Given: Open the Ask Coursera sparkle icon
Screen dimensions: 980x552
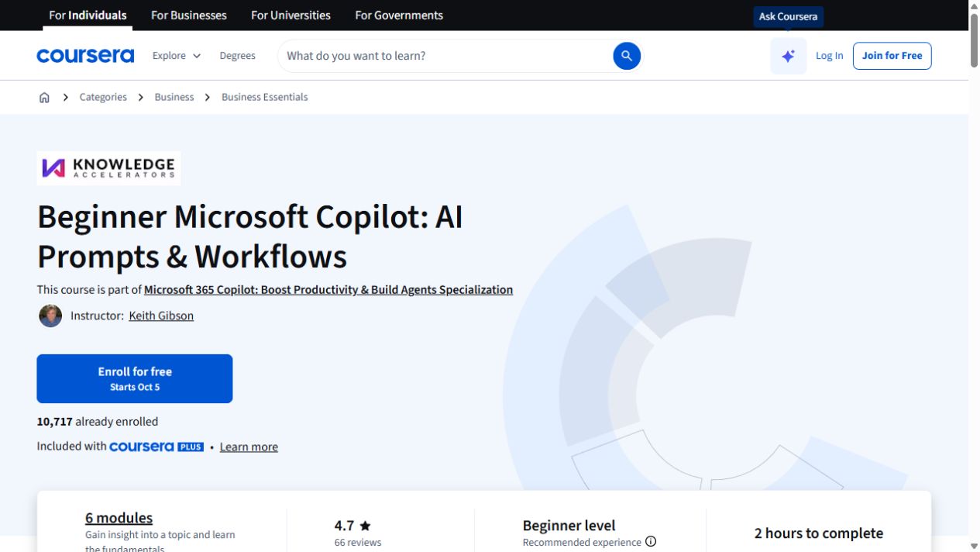Looking at the screenshot, I should pyautogui.click(x=788, y=56).
